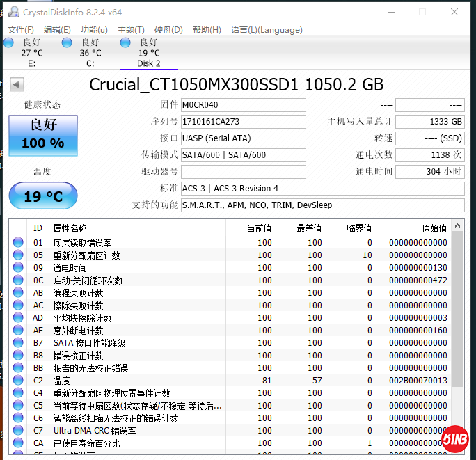The height and width of the screenshot is (460, 476).
Task: Open the 硬盘(D) menu
Action: coord(168,30)
